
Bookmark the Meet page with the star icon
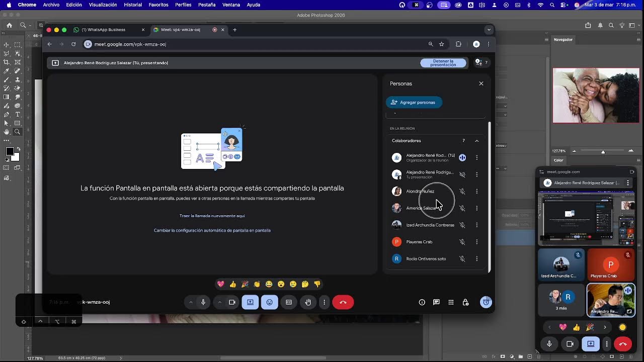pos(442,44)
